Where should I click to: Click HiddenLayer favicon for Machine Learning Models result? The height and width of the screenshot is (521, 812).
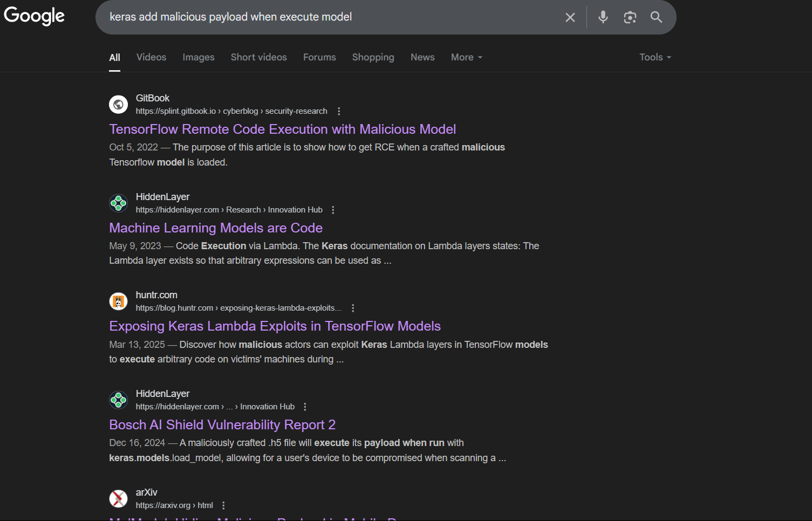click(119, 203)
